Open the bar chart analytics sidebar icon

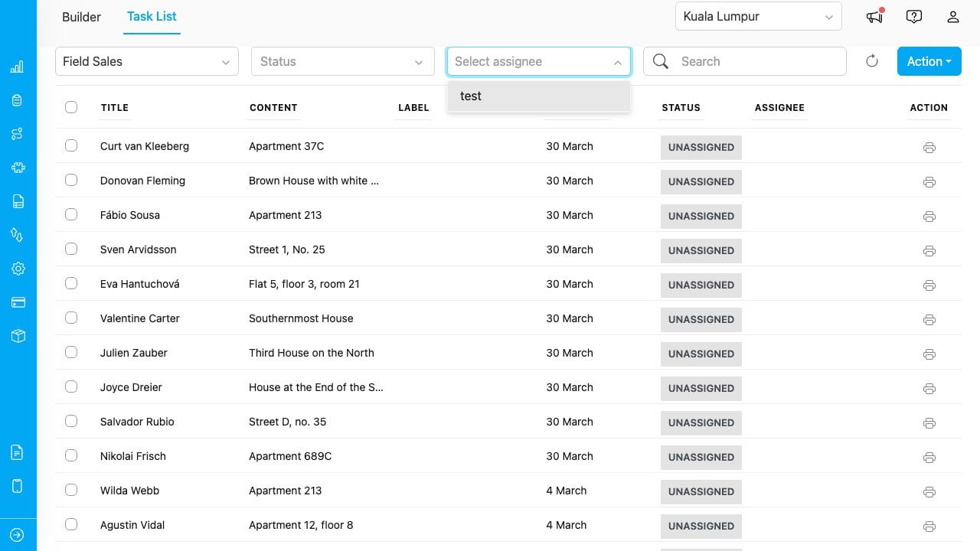tap(17, 67)
